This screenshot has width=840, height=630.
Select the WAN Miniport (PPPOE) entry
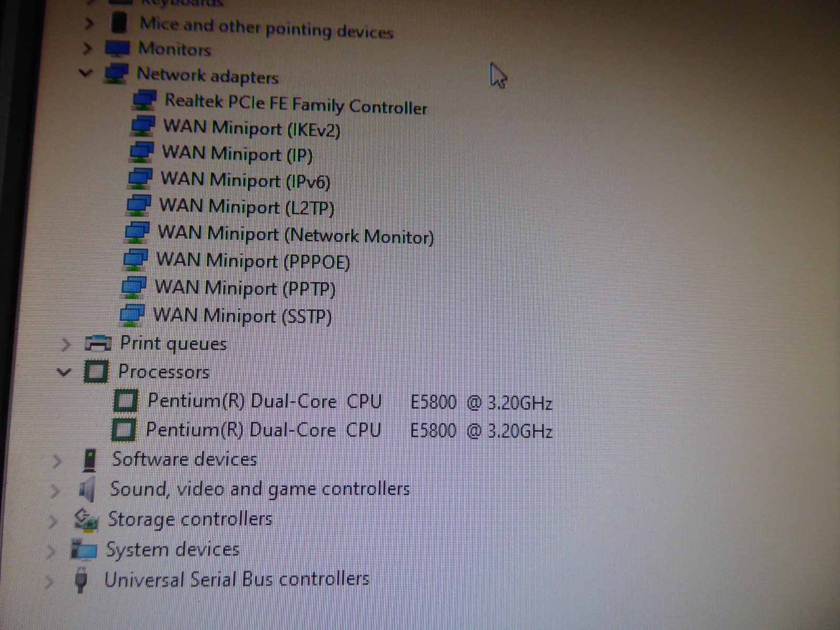[x=253, y=261]
